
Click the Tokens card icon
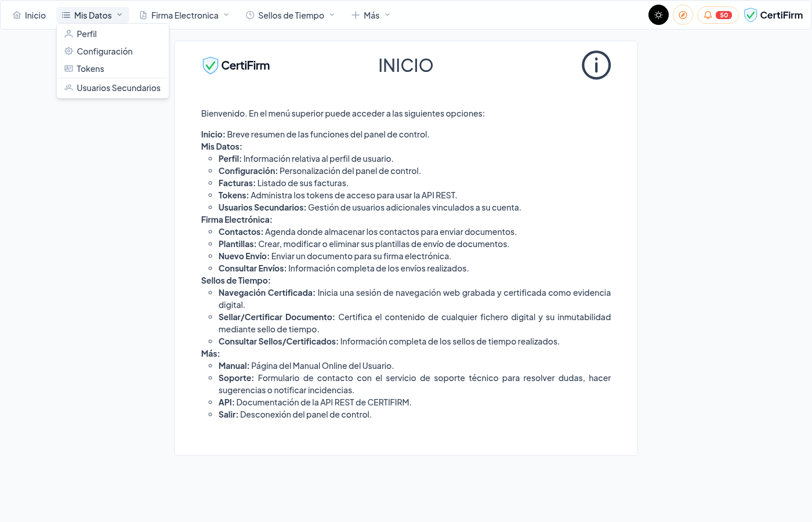[x=68, y=68]
